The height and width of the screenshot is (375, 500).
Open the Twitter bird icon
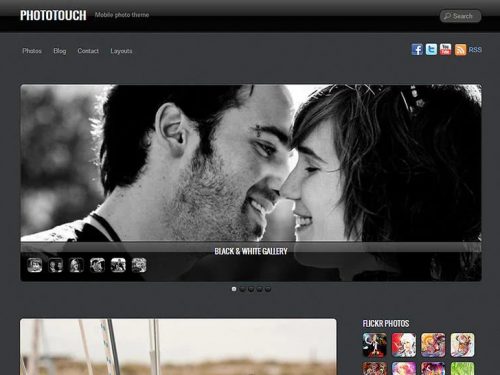point(431,49)
